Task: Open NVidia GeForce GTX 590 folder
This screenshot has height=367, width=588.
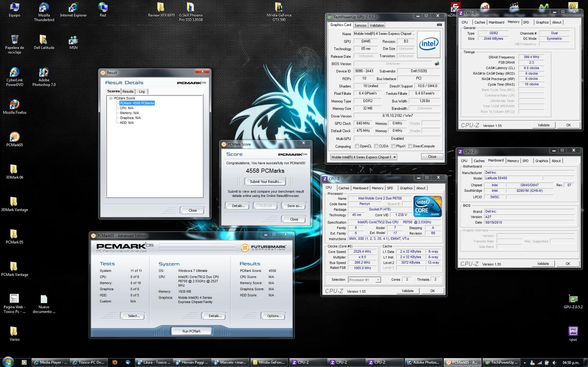Action: (279, 12)
